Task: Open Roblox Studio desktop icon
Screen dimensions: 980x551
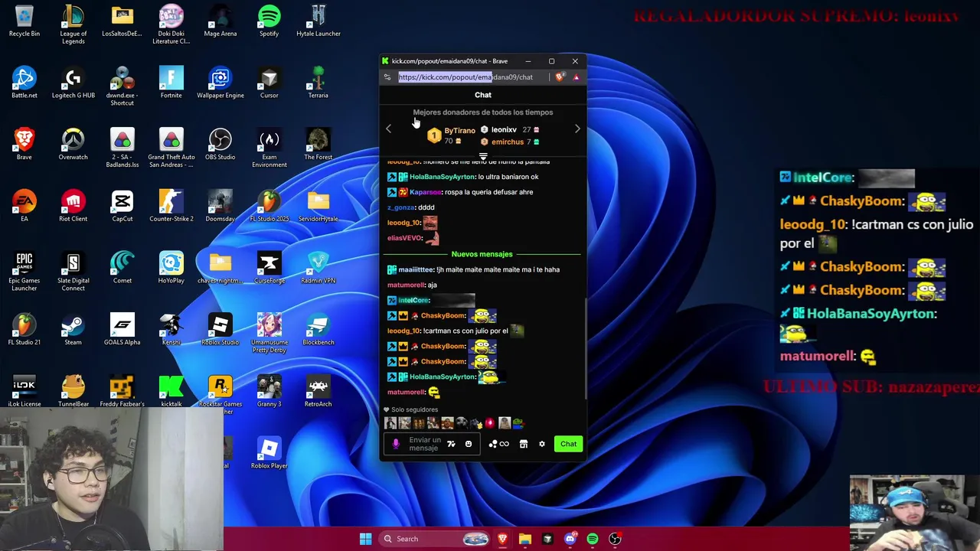Action: 220,330
